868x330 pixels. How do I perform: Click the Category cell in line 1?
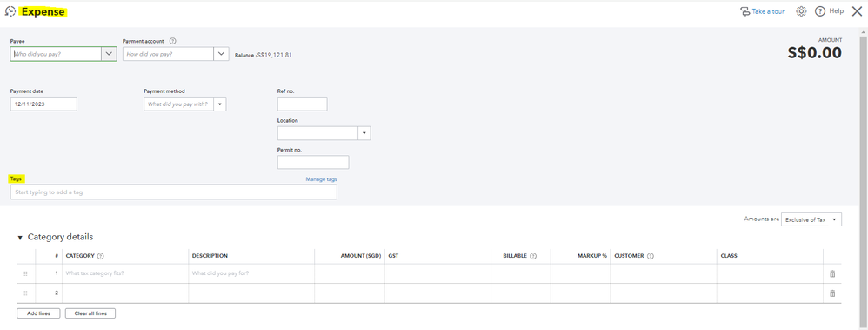tap(125, 273)
